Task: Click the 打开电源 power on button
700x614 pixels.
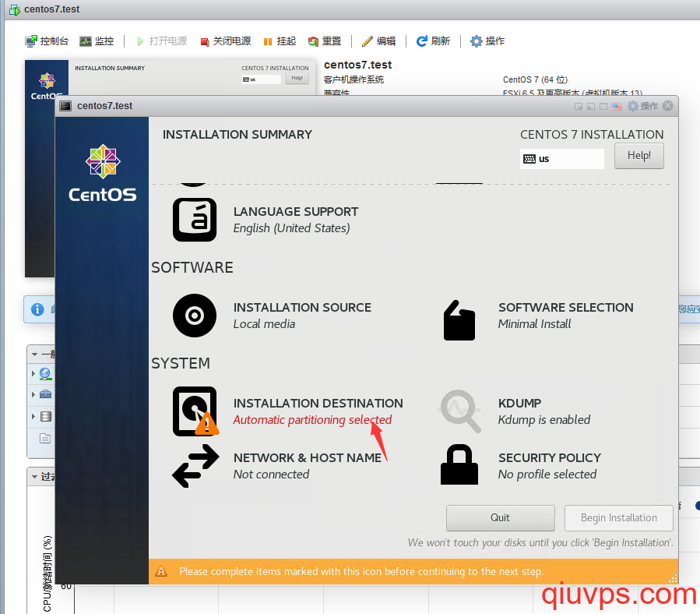Action: [x=162, y=41]
